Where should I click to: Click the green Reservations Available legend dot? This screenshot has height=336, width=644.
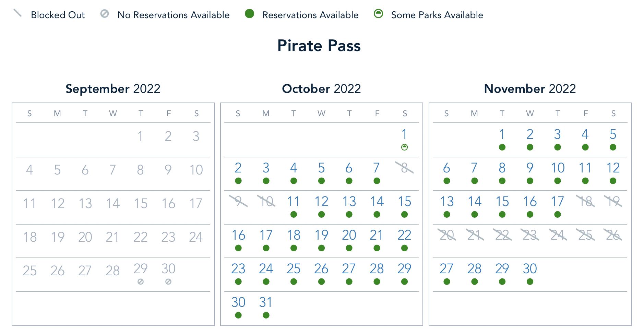[x=250, y=14]
